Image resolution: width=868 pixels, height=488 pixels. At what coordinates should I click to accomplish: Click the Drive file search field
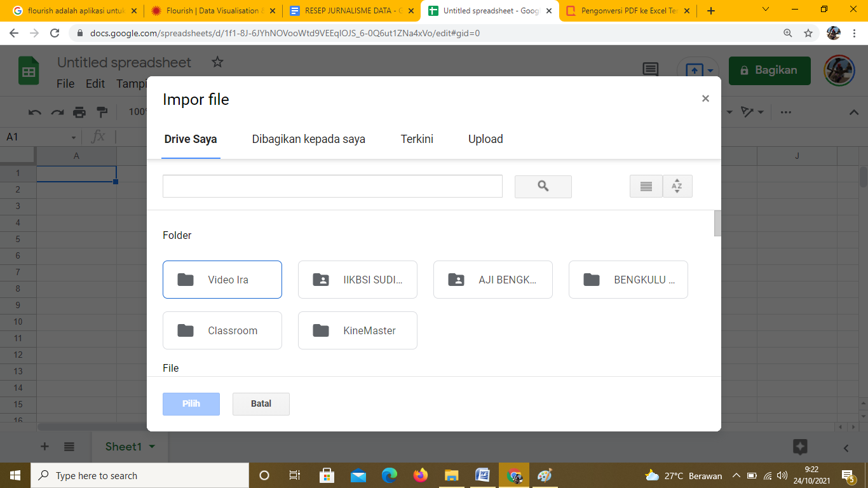point(332,187)
